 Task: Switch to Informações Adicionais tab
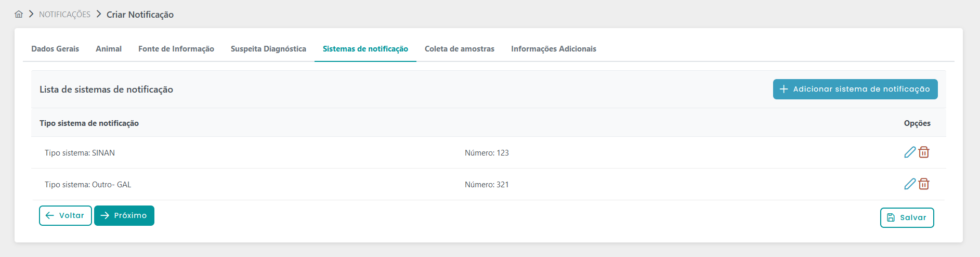(554, 49)
